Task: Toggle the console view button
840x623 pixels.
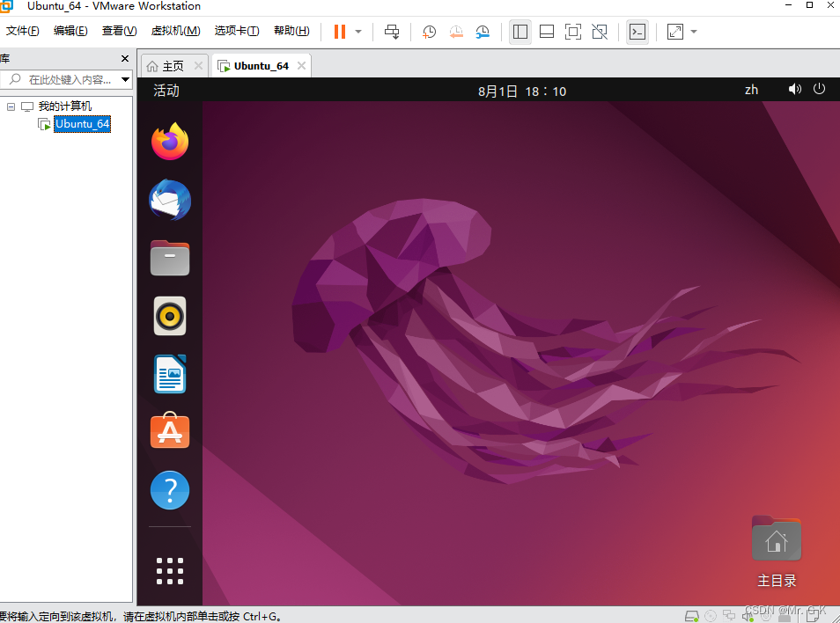Action: pos(637,32)
